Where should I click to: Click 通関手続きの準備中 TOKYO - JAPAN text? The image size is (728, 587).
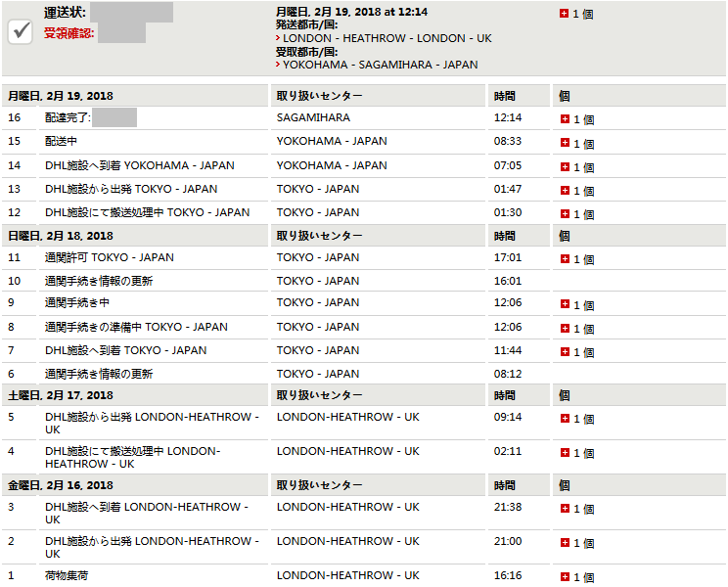(x=137, y=327)
